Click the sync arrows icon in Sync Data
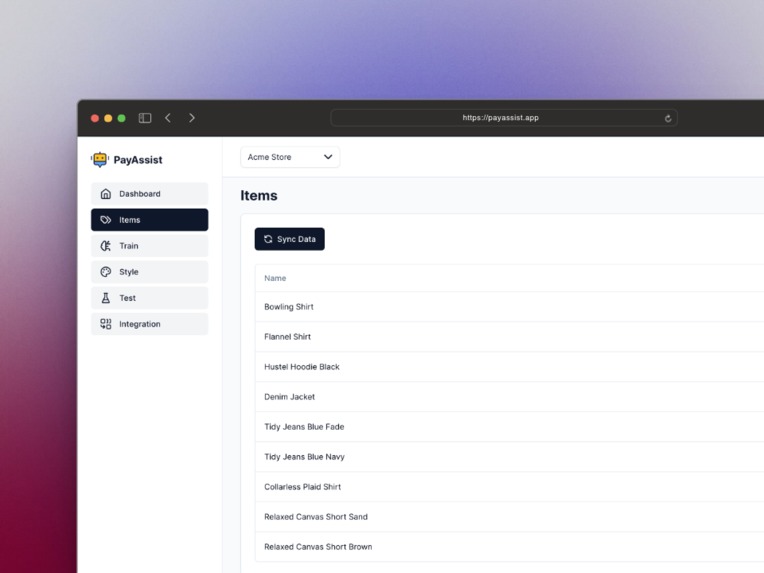The image size is (764, 573). click(268, 239)
